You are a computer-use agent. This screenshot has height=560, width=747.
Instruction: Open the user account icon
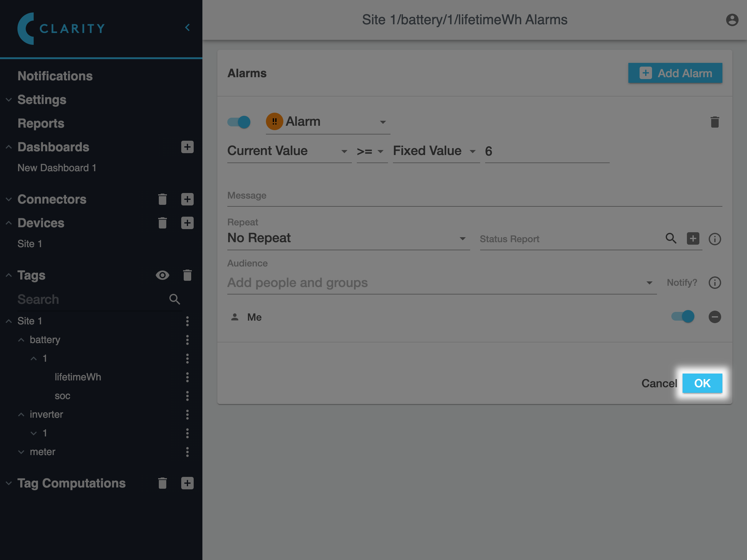(732, 20)
